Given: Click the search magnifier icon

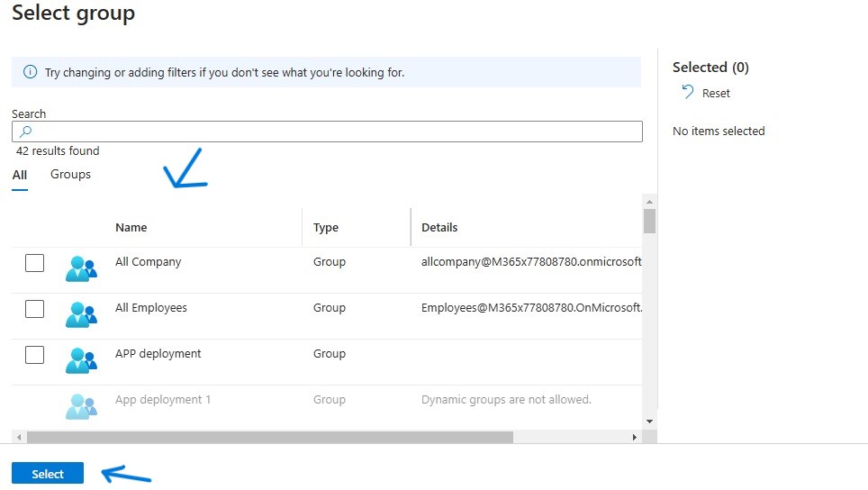Looking at the screenshot, I should pyautogui.click(x=25, y=132).
